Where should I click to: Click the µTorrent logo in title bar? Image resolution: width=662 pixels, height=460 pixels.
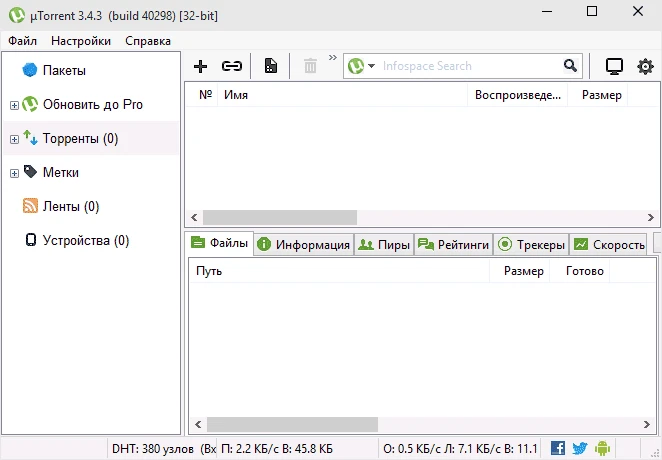[17, 15]
